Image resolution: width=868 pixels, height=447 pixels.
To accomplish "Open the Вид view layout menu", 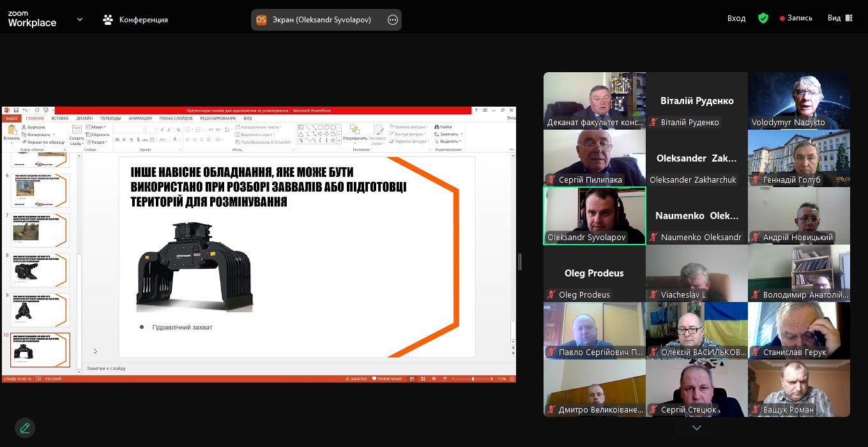I will tap(840, 18).
